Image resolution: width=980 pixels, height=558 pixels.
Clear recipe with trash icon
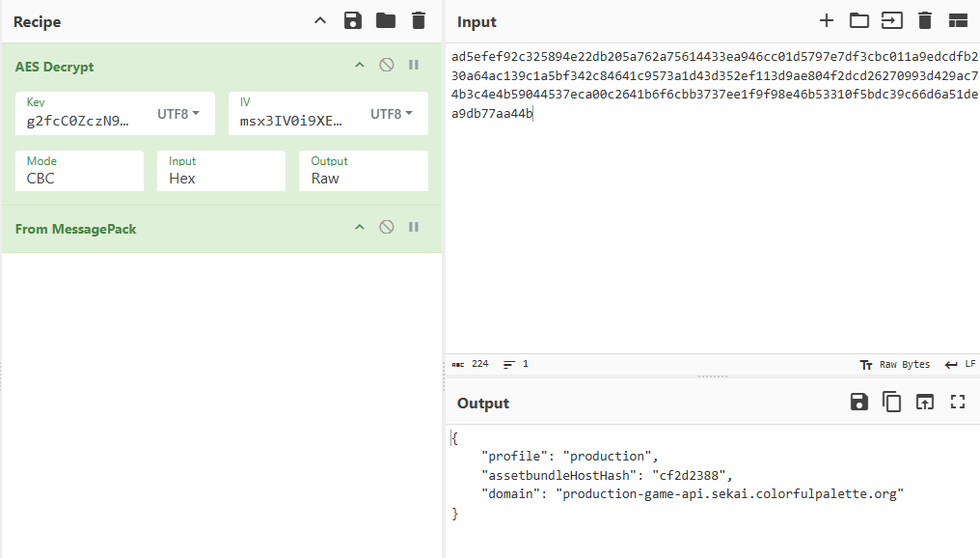pyautogui.click(x=418, y=20)
